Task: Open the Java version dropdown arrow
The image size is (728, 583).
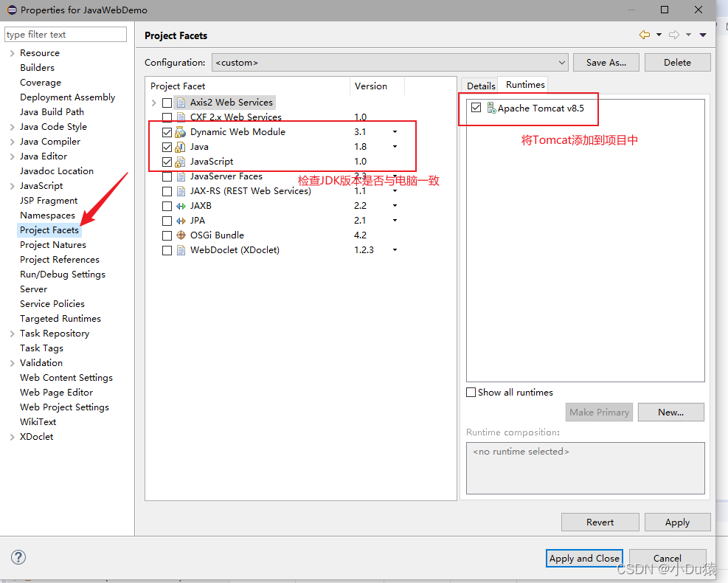Action: 395,147
